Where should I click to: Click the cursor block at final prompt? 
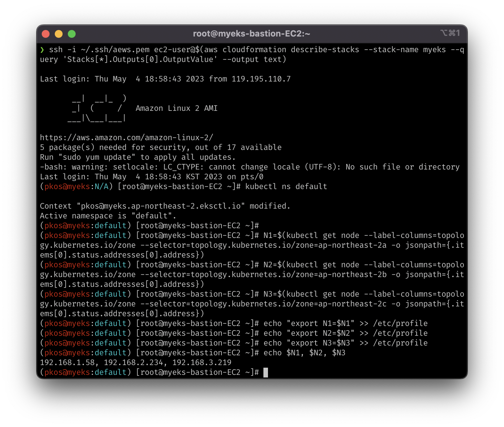point(266,372)
